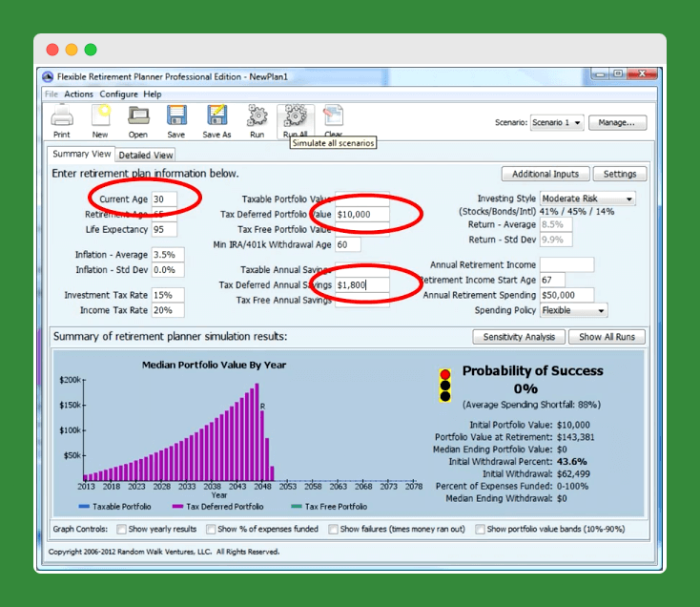Open the Configure menu
This screenshot has width=700, height=607.
[119, 94]
